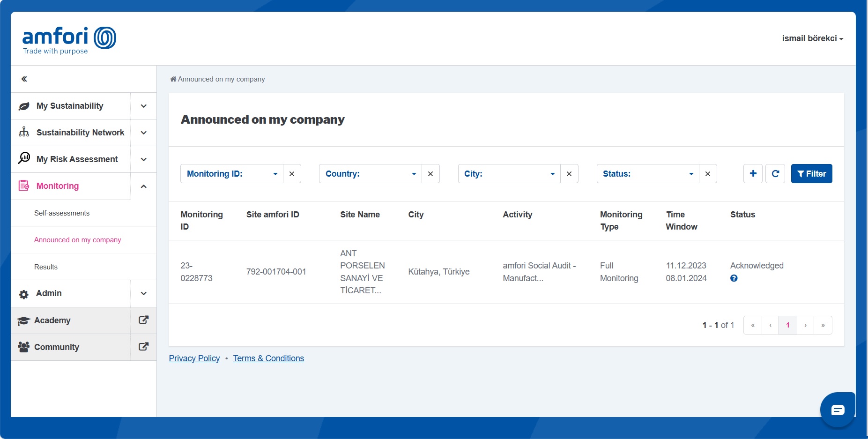
Task: Go to previous page of results
Action: coord(771,325)
